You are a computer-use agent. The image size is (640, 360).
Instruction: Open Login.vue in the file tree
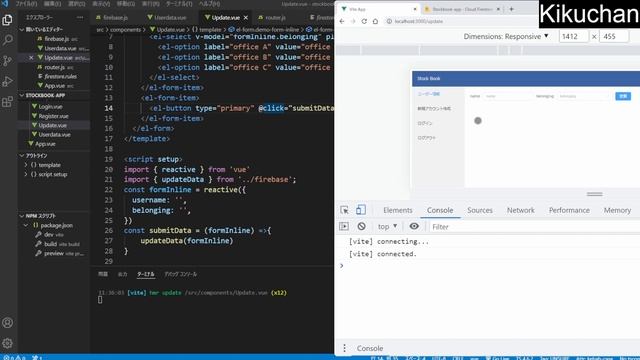[51, 107]
